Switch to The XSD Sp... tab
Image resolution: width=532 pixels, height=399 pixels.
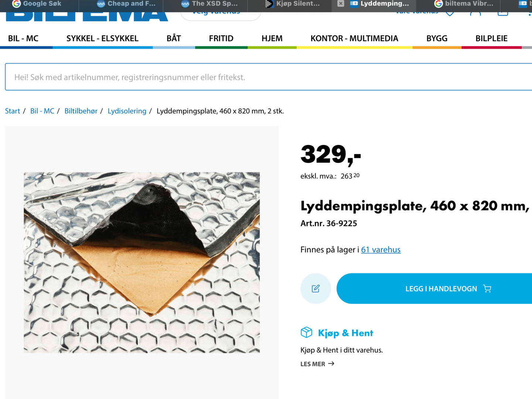point(209,4)
